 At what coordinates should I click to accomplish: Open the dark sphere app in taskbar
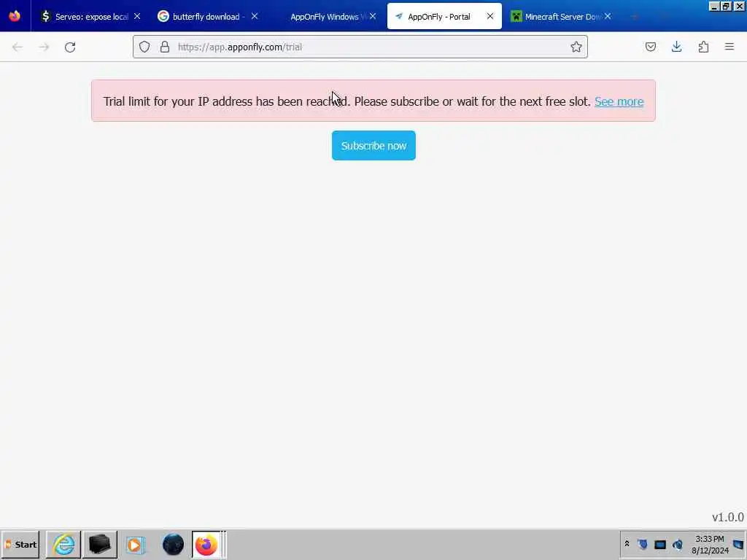pos(173,544)
